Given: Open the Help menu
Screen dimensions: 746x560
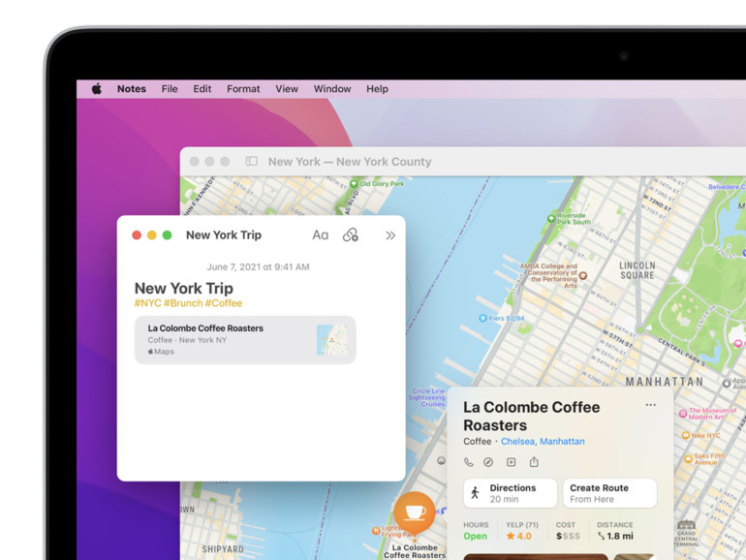Looking at the screenshot, I should [x=377, y=89].
